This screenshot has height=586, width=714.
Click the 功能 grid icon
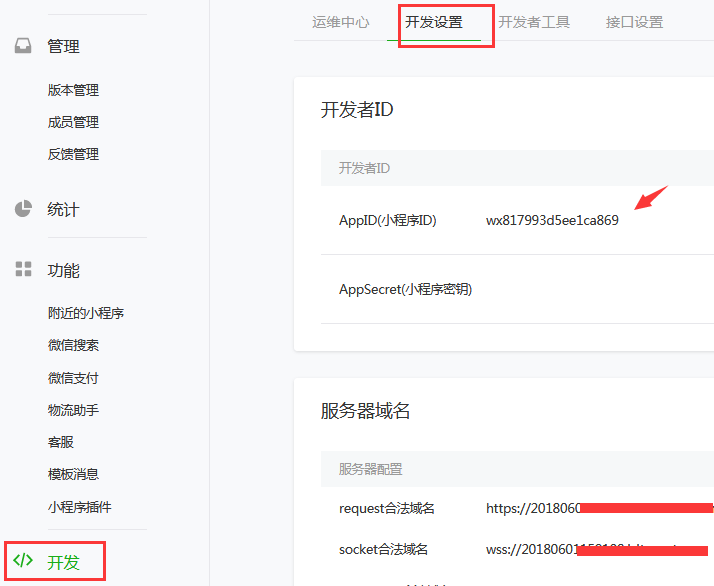click(x=23, y=270)
